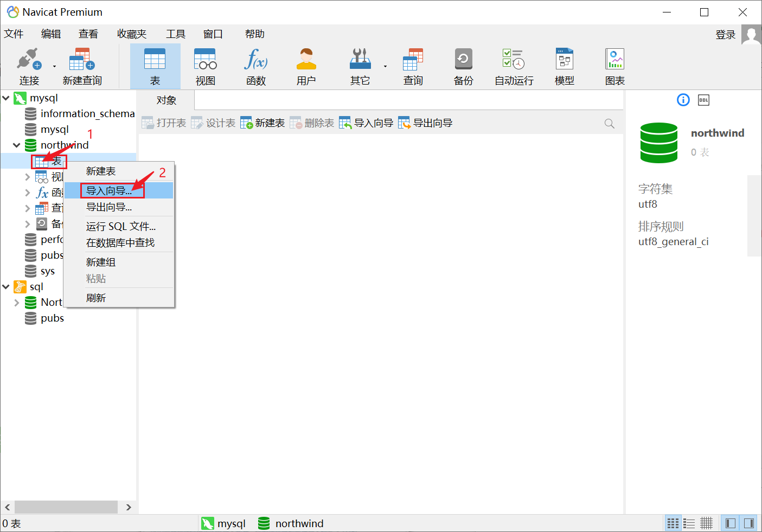Click the 新建表 button in the objects toolbar

click(262, 123)
